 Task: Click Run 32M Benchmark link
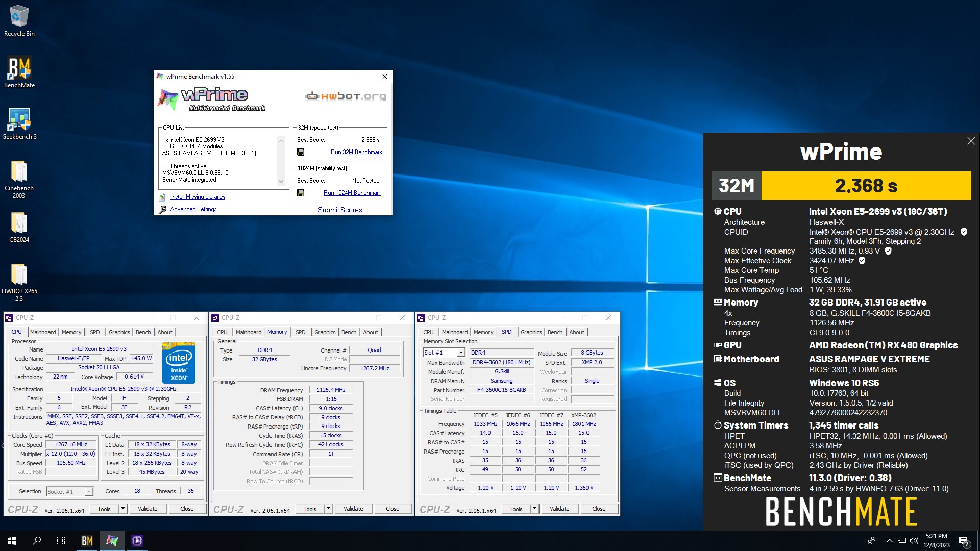(356, 152)
